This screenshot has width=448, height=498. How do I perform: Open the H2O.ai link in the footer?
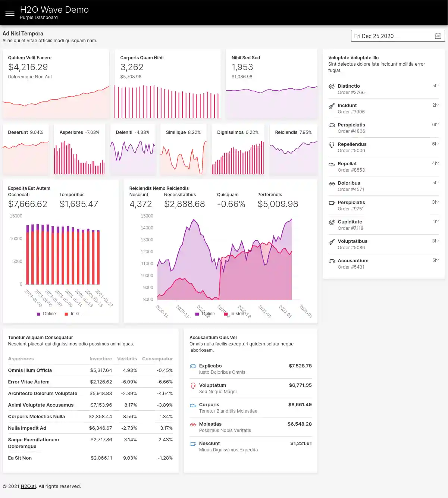click(28, 486)
